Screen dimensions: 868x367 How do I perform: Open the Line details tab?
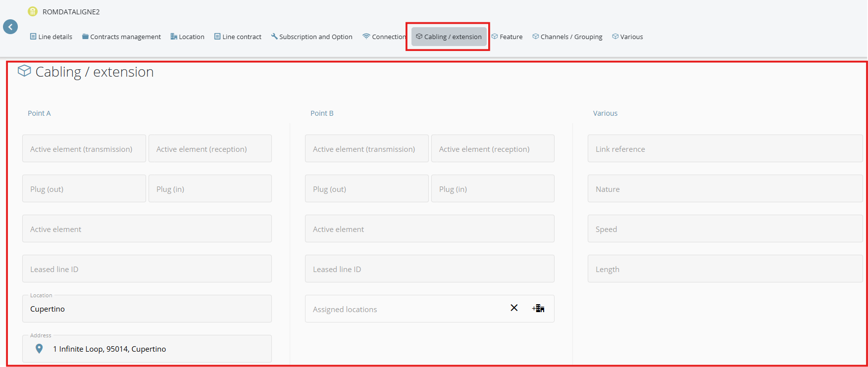pos(51,37)
